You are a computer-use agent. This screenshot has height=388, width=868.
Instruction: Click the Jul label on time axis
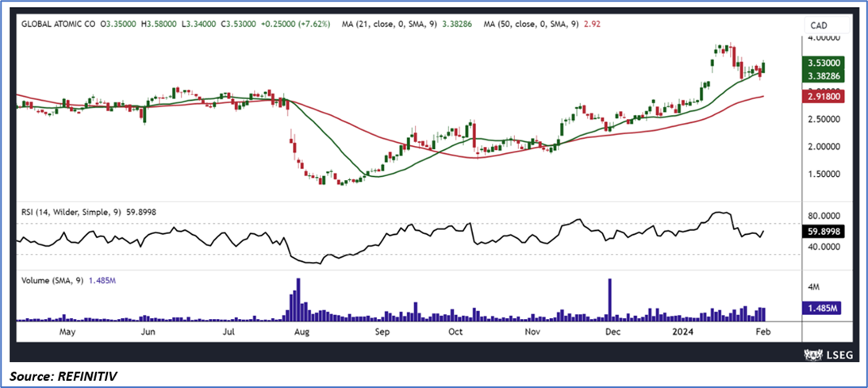click(229, 332)
